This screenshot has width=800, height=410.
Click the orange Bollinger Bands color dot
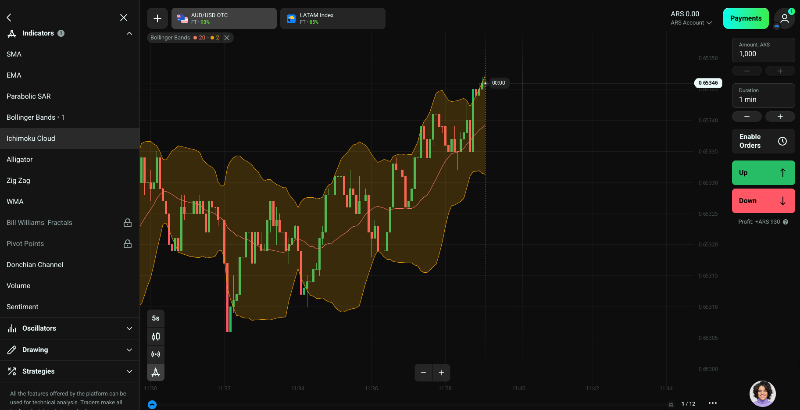(x=212, y=38)
